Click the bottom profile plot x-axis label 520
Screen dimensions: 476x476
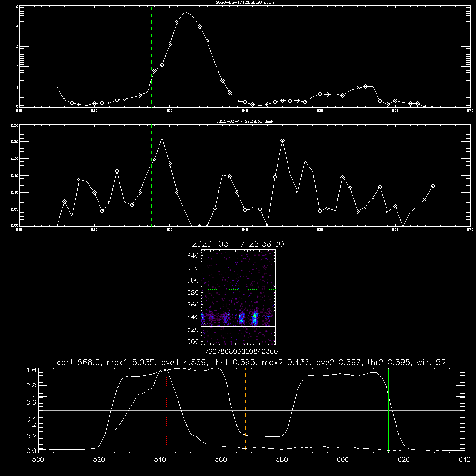[99, 460]
